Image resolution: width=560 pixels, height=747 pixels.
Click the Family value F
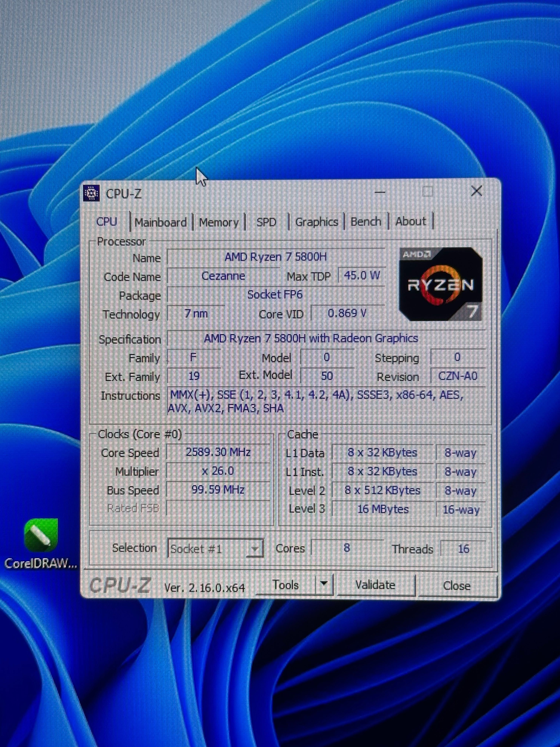pos(193,357)
